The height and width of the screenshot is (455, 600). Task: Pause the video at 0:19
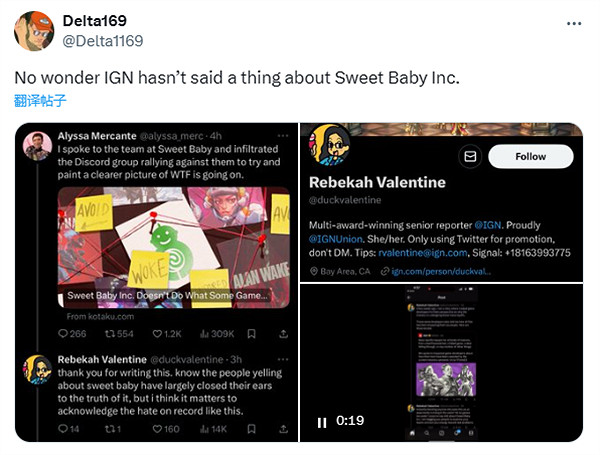[x=322, y=422]
